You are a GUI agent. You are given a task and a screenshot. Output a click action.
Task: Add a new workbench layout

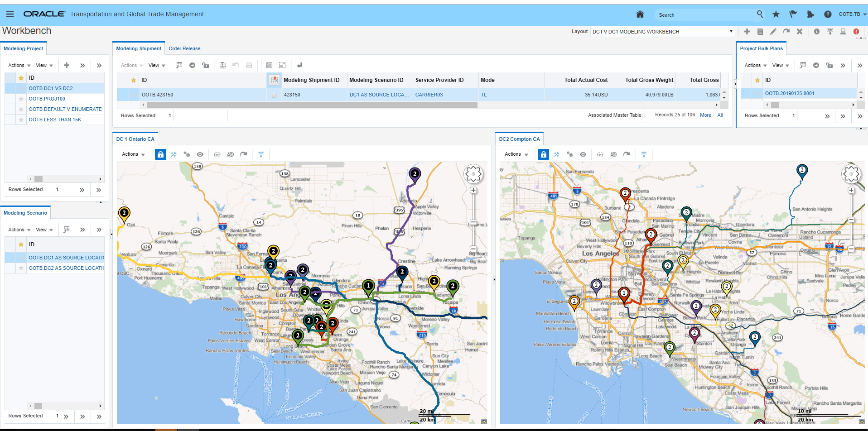point(747,31)
